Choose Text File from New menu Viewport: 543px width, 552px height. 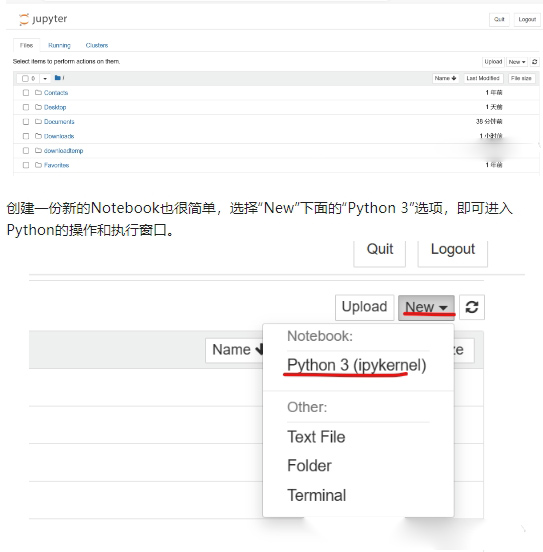pyautogui.click(x=316, y=437)
